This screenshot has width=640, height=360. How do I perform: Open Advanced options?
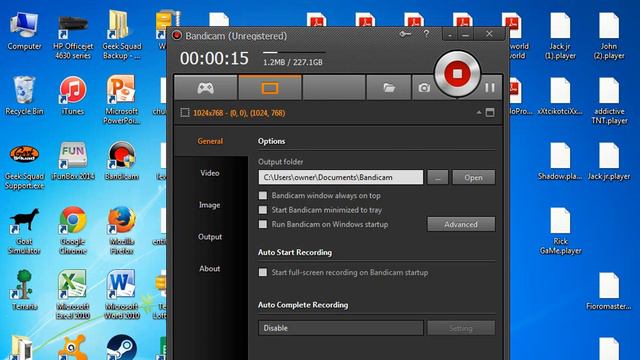461,224
